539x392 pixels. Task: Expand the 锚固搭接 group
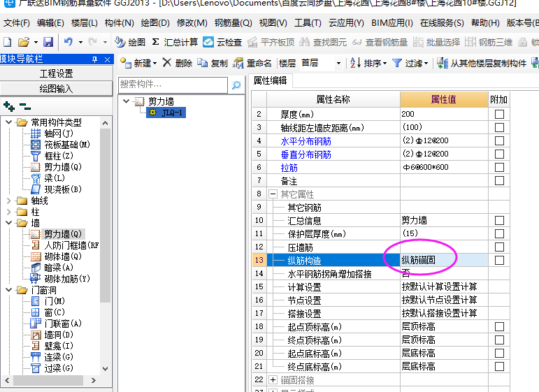click(x=273, y=379)
